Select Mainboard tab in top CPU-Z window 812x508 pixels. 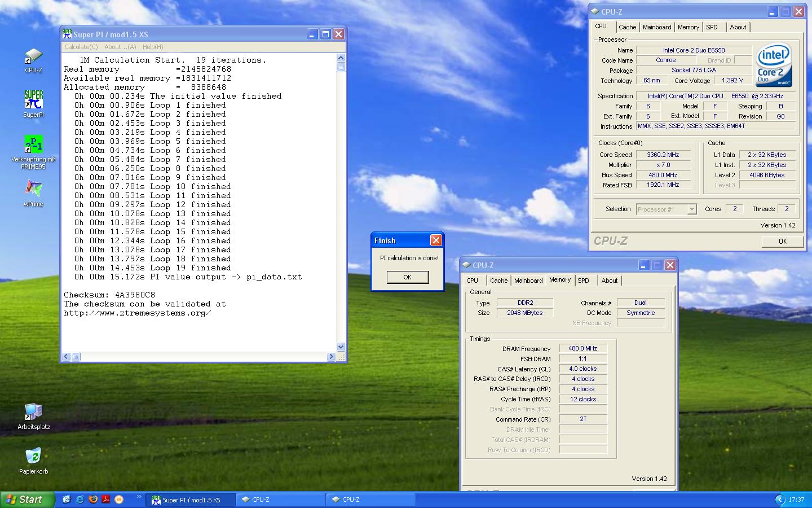tap(657, 27)
